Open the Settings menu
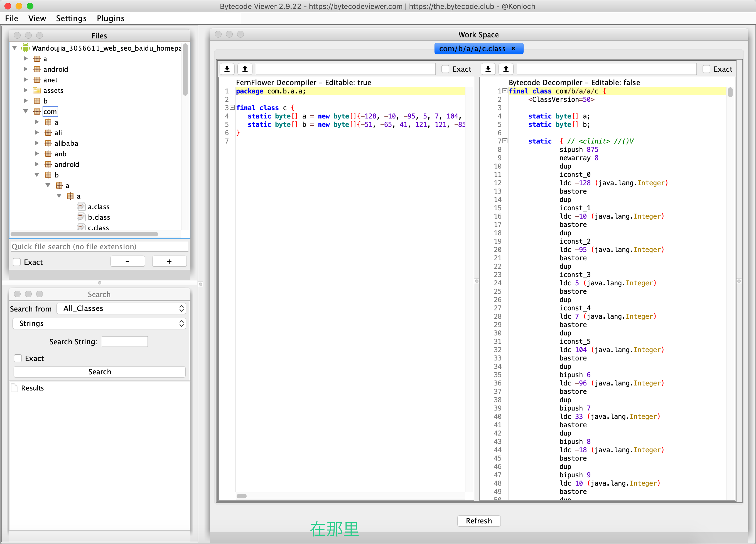 (71, 18)
